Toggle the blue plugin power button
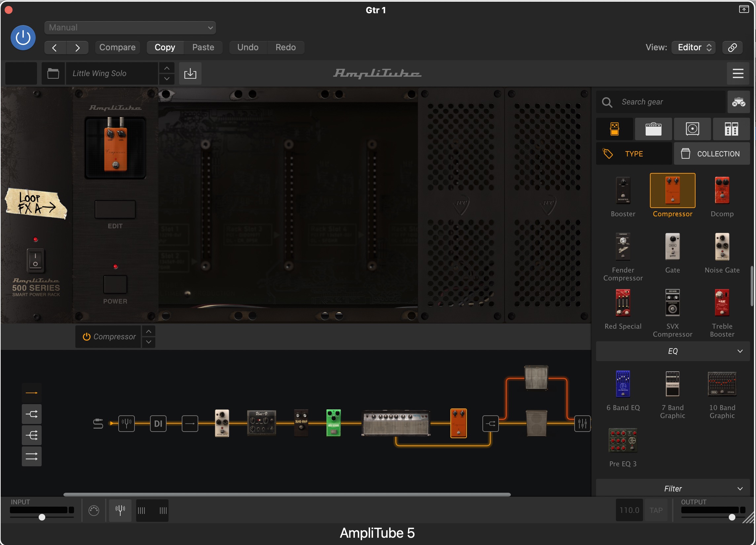This screenshot has height=545, width=756. pyautogui.click(x=23, y=38)
